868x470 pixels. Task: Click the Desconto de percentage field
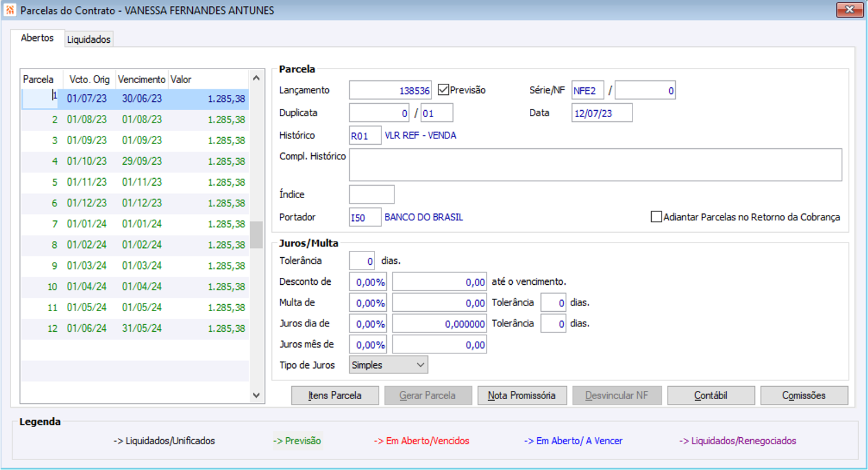point(368,282)
